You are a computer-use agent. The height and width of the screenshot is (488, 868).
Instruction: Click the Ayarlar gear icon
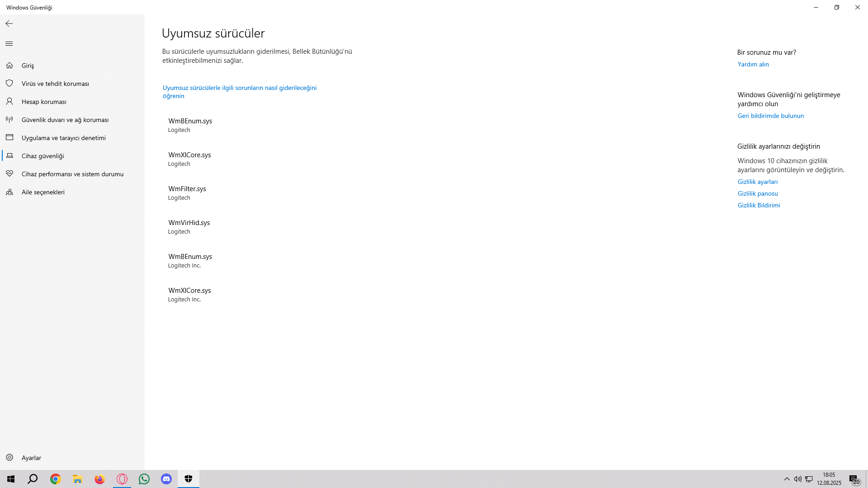pyautogui.click(x=9, y=458)
